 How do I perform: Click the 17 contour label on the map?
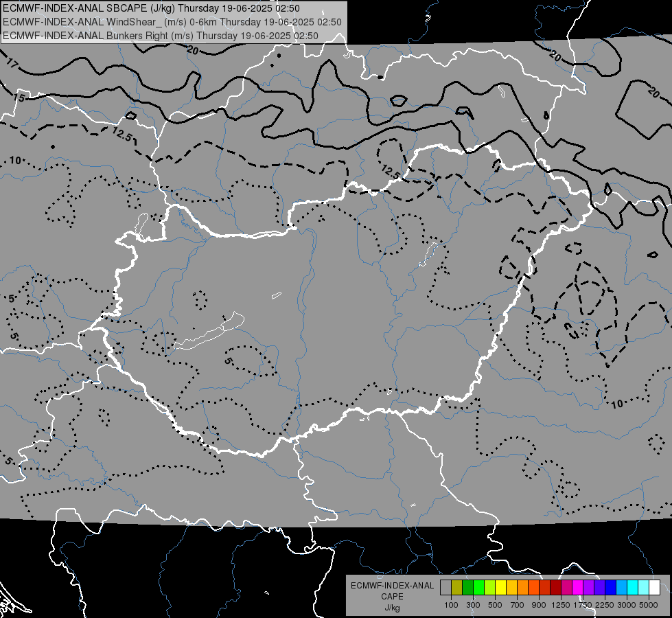[x=12, y=63]
